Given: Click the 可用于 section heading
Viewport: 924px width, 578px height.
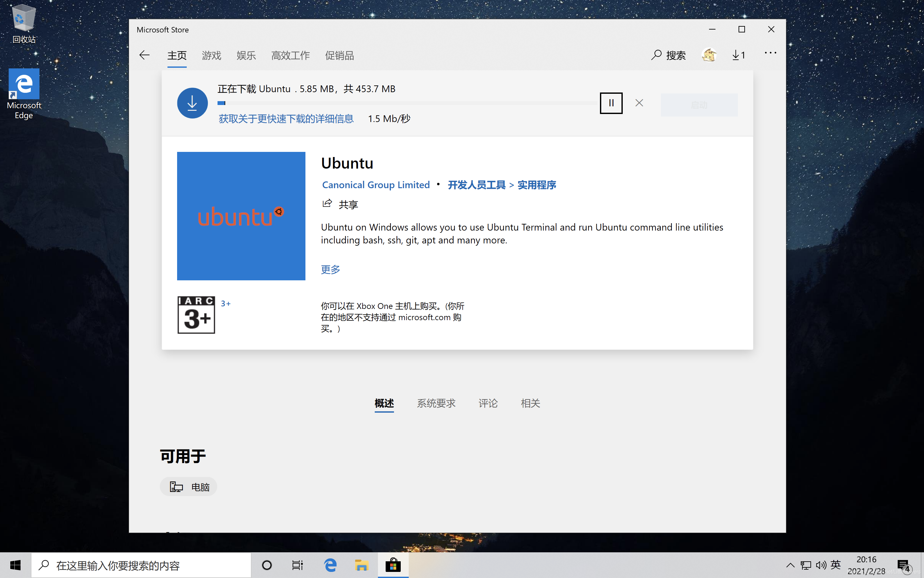Looking at the screenshot, I should (x=183, y=456).
